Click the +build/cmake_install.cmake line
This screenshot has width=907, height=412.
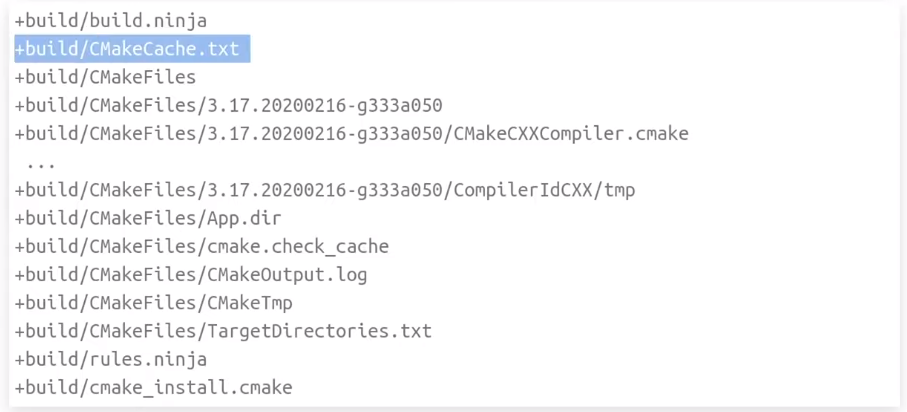(153, 388)
